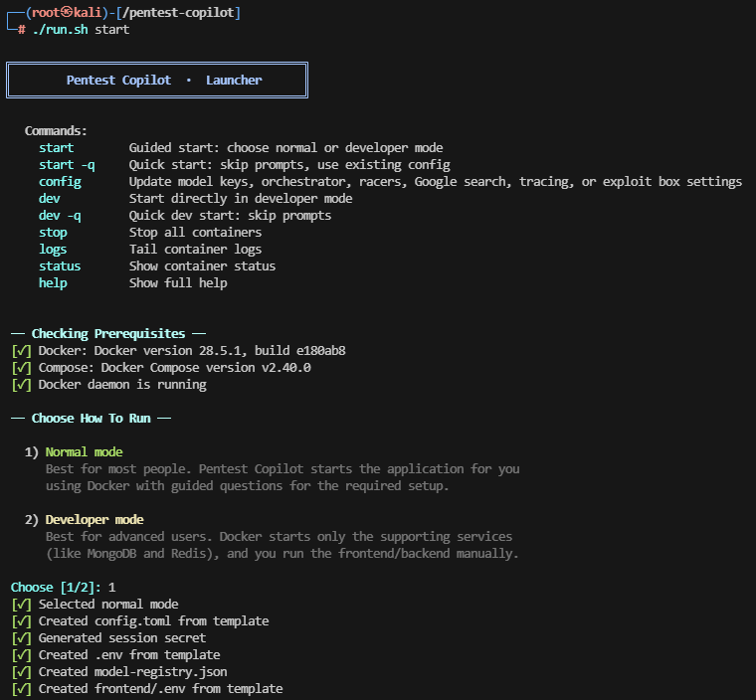This screenshot has width=756, height=700.
Task: Click the 'Developer mode' option title
Action: 94,520
